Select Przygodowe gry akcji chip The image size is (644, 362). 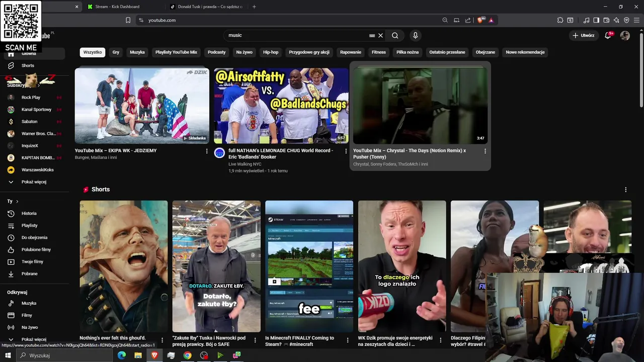coord(309,52)
